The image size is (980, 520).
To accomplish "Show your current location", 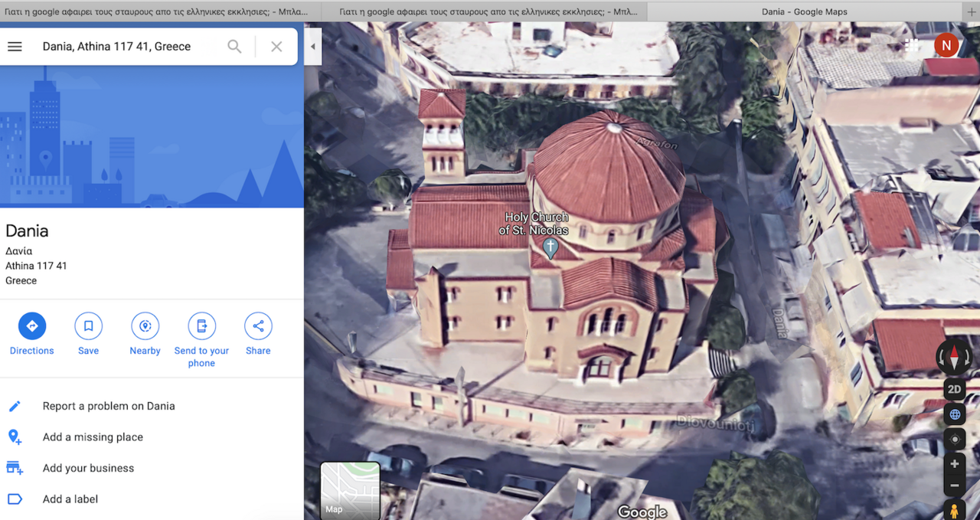I will pos(954,440).
